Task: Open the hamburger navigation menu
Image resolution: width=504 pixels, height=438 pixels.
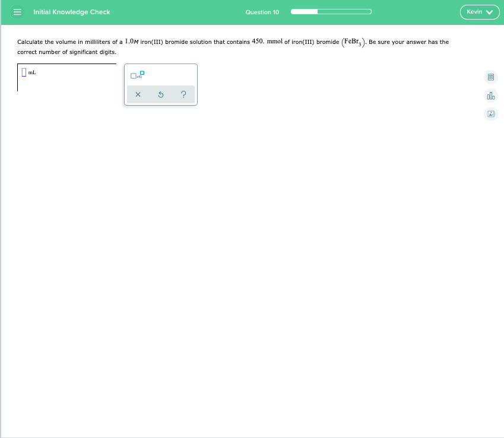Action: [17, 11]
